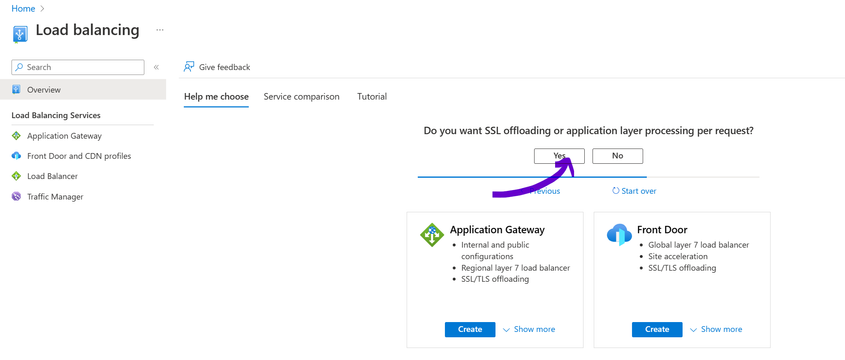Screen dimensions: 845x360
Task: Click "Site acceleration" bullet text
Action: click(x=678, y=257)
